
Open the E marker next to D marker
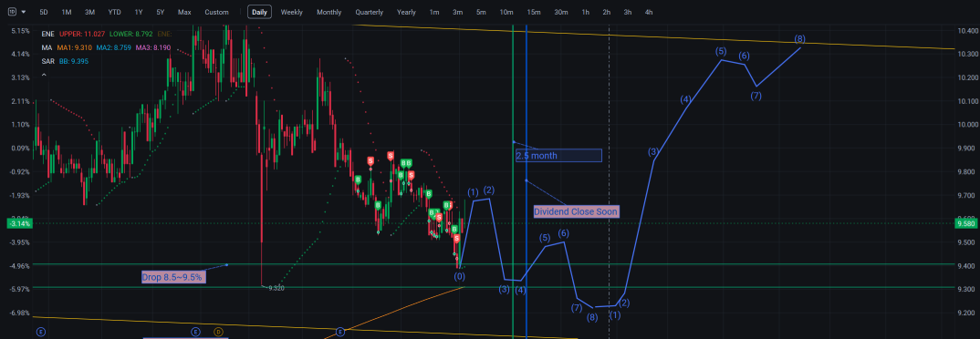(x=195, y=331)
